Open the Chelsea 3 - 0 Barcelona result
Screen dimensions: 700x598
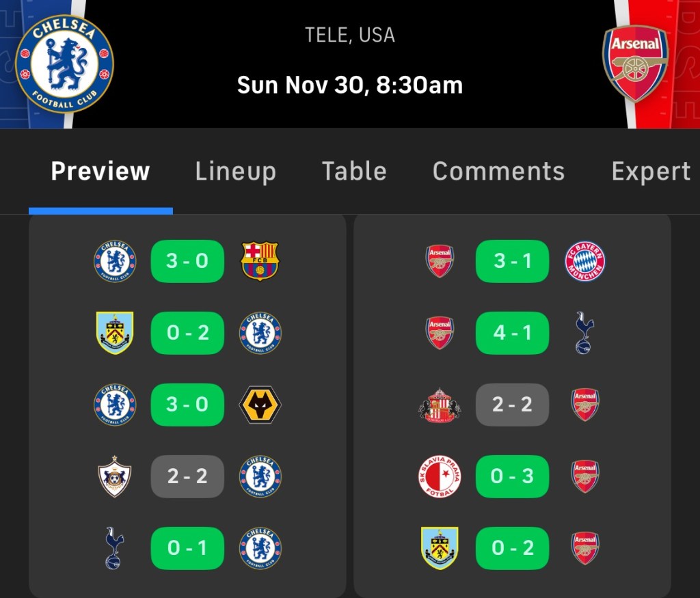187,261
